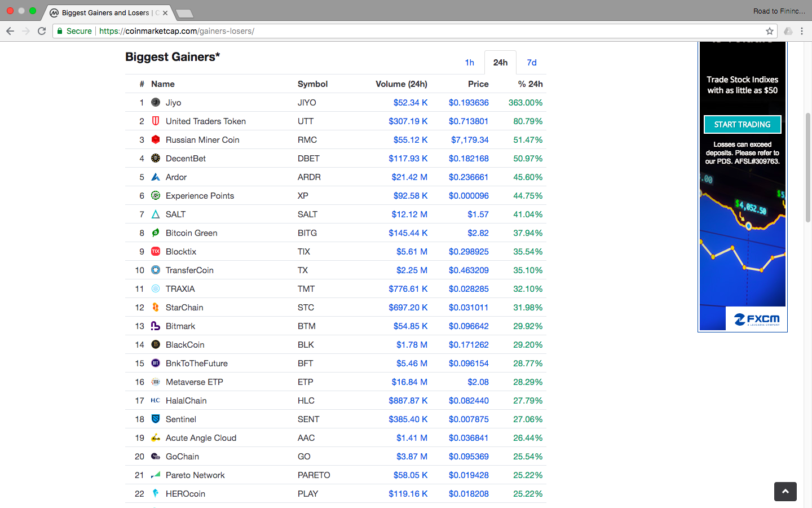This screenshot has height=508, width=812.
Task: Open the HEROcoin coin page link
Action: 186,494
